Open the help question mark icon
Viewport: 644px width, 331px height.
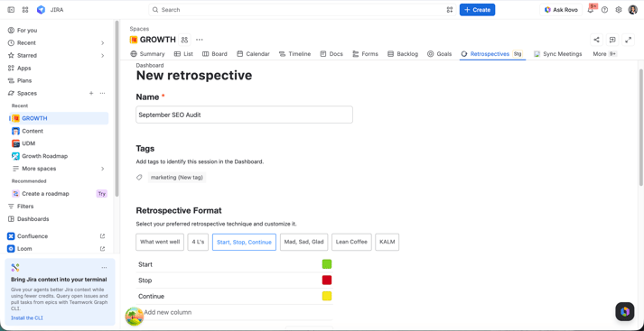pyautogui.click(x=604, y=10)
